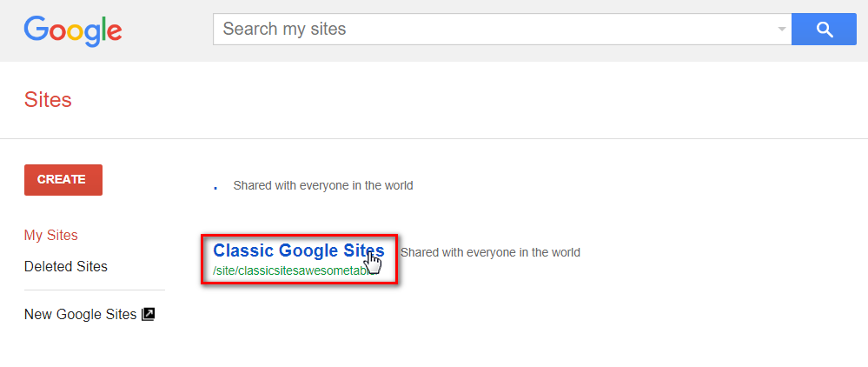Image resolution: width=868 pixels, height=367 pixels.
Task: Click sharing status next to Classic Google Sites
Action: [490, 253]
